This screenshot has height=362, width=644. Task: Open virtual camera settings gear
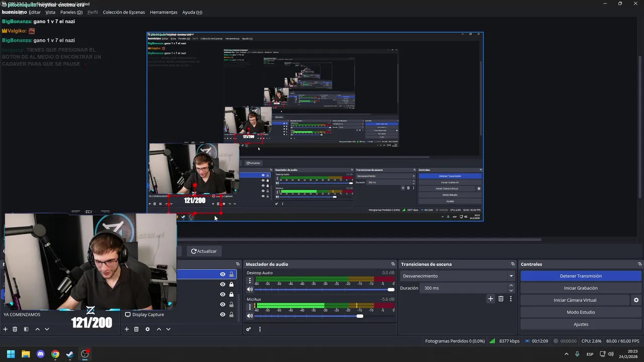pyautogui.click(x=636, y=300)
